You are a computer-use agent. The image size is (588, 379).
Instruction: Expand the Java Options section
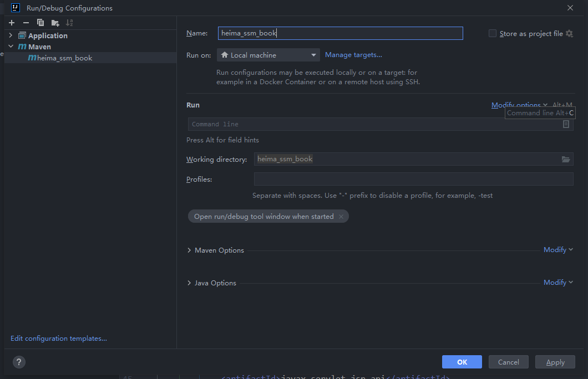tap(190, 283)
